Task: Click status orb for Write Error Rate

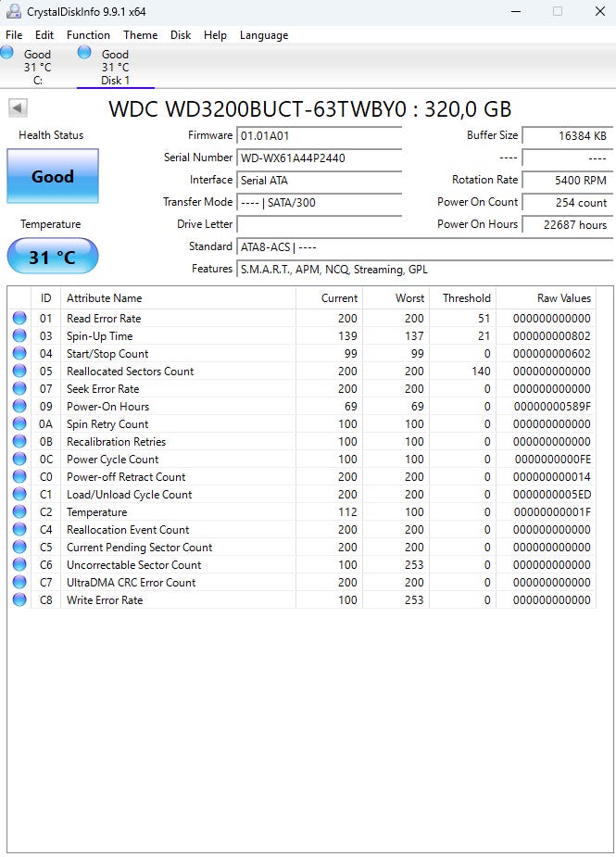Action: pyautogui.click(x=19, y=599)
